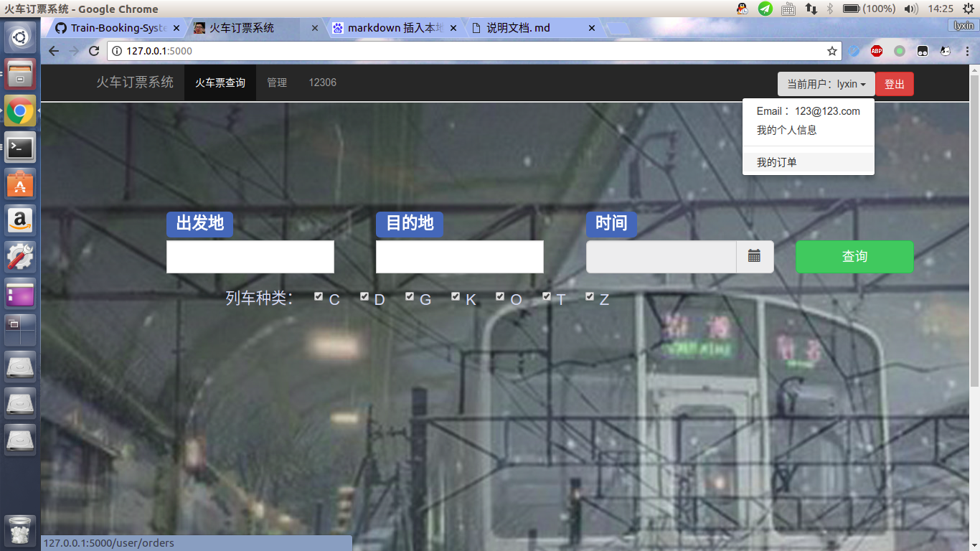Viewport: 980px width, 551px height.
Task: Launch the Files manager from the dock
Action: [x=20, y=74]
